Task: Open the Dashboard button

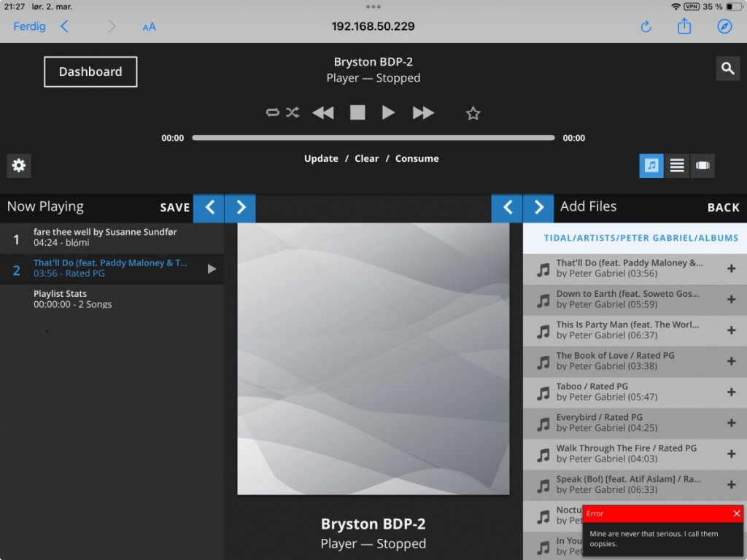Action: 90,71
